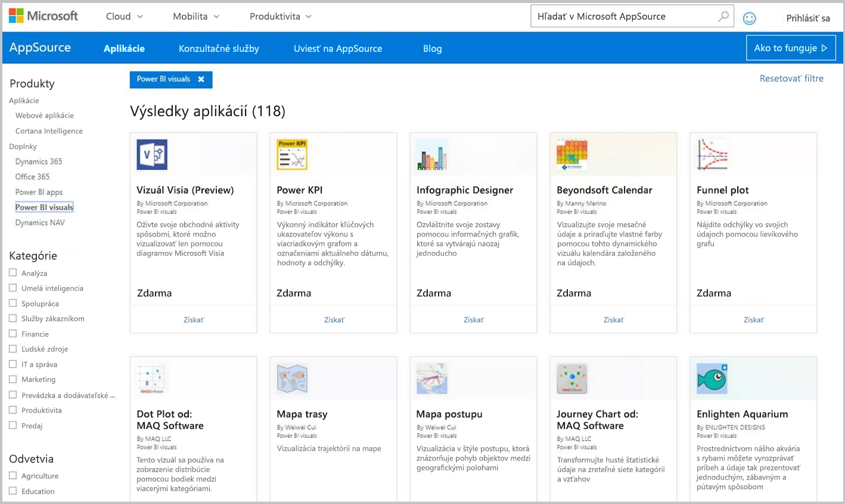Open the Enlighten Aquarium fish icon

(712, 378)
